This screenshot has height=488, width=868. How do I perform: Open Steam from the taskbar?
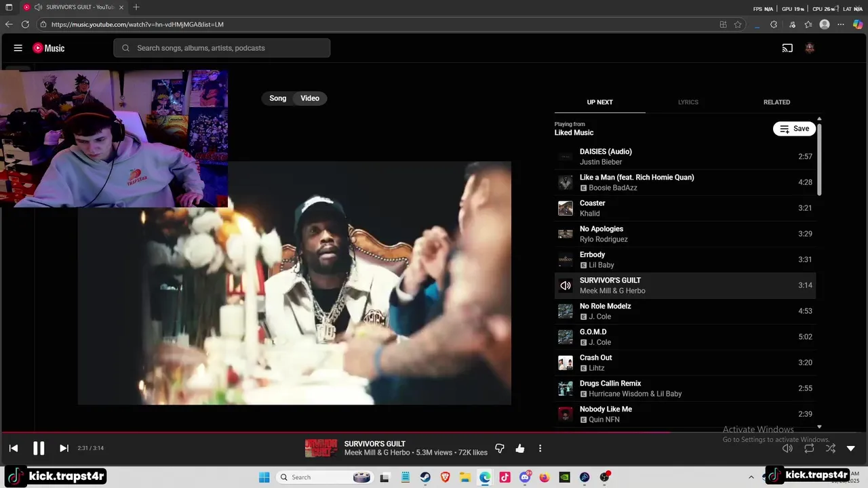click(425, 477)
